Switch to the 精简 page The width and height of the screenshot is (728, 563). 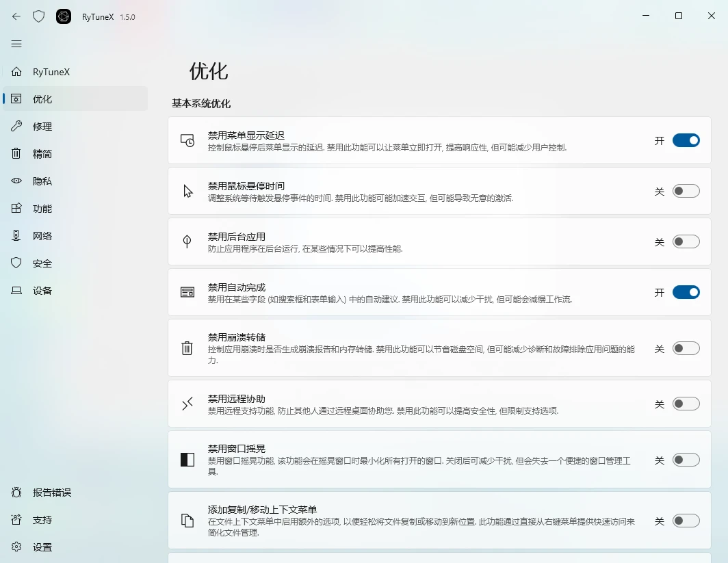tap(42, 153)
